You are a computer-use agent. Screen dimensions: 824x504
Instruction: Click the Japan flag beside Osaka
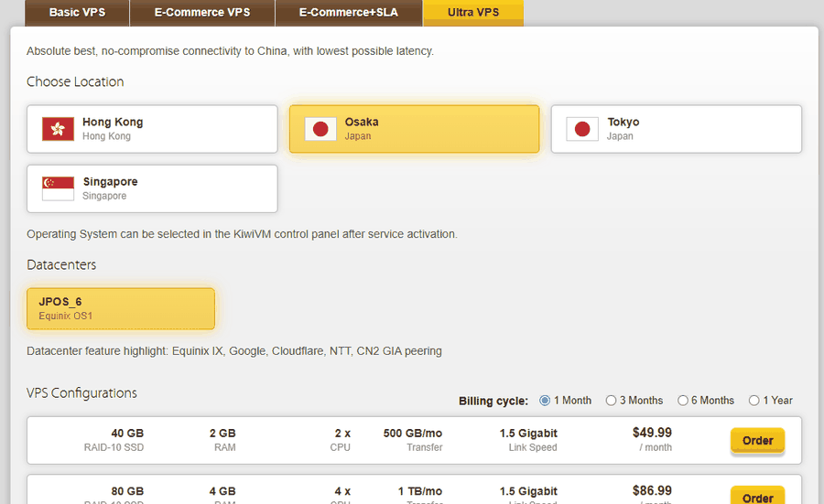coord(320,129)
